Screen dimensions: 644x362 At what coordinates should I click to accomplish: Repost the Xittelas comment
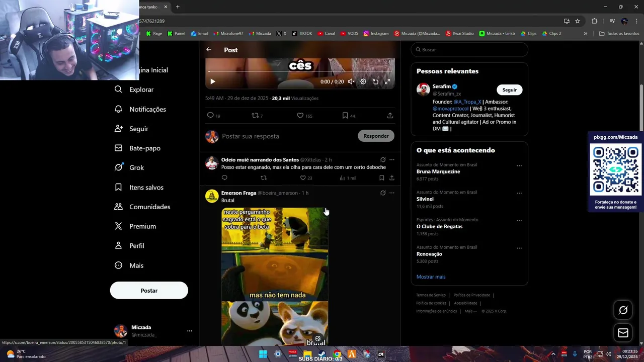click(x=264, y=178)
